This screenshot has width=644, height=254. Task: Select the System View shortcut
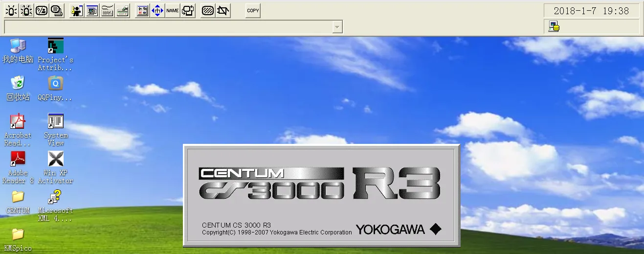tap(56, 130)
